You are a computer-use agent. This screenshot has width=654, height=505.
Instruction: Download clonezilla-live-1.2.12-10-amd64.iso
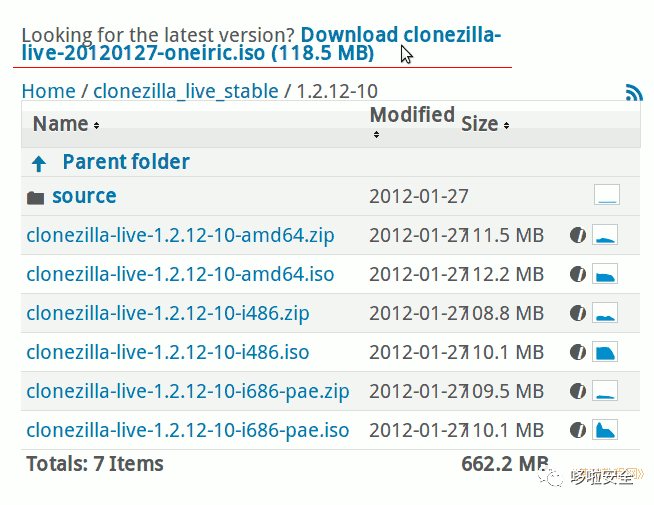pyautogui.click(x=180, y=274)
